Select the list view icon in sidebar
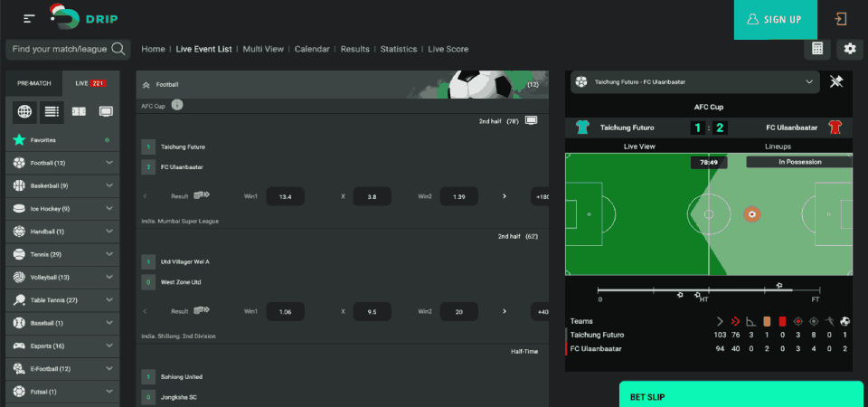The image size is (868, 407). click(52, 112)
